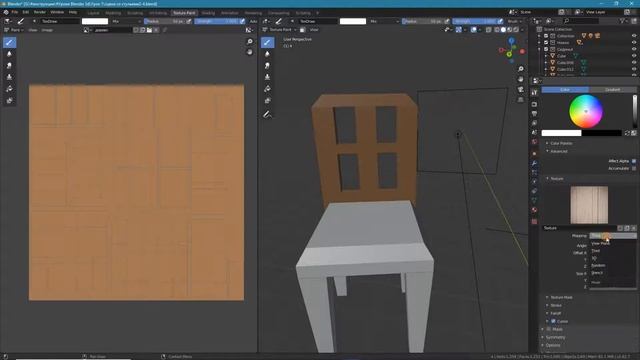Open the Window menu

click(x=57, y=12)
